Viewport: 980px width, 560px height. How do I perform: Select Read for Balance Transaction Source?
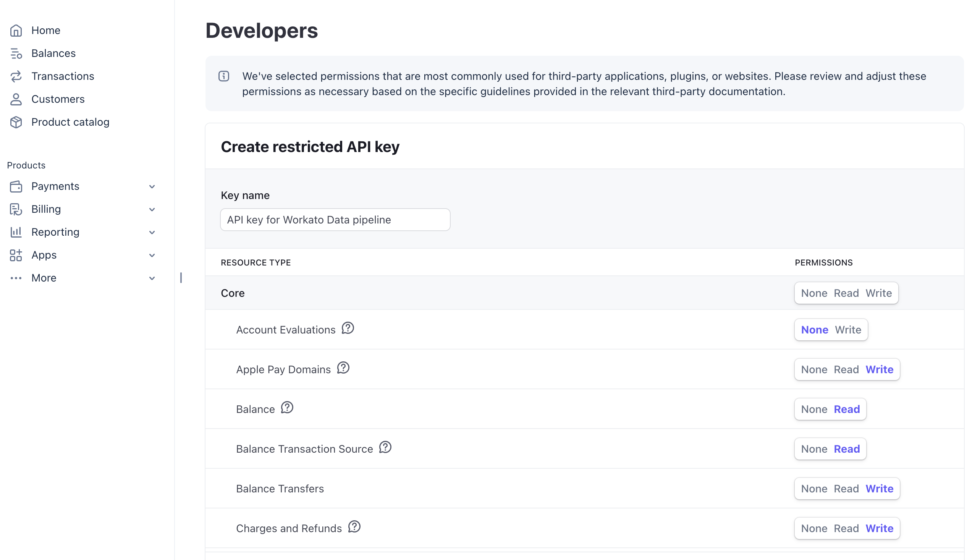(x=847, y=448)
